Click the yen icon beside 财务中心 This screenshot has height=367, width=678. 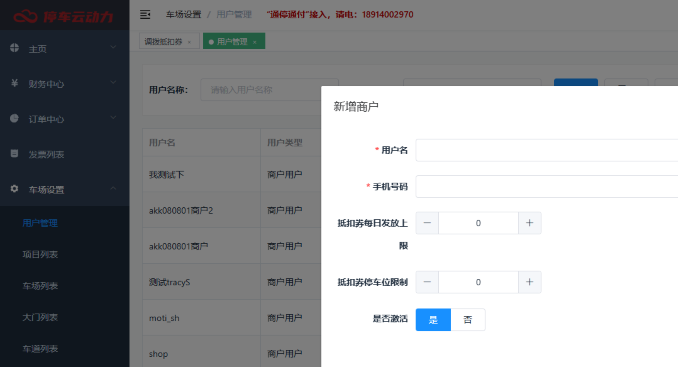click(14, 83)
